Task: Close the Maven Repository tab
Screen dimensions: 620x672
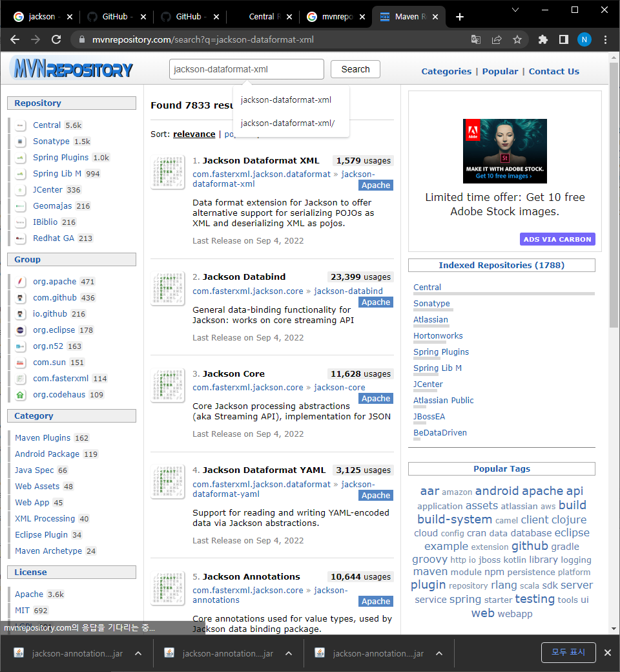Action: [435, 17]
